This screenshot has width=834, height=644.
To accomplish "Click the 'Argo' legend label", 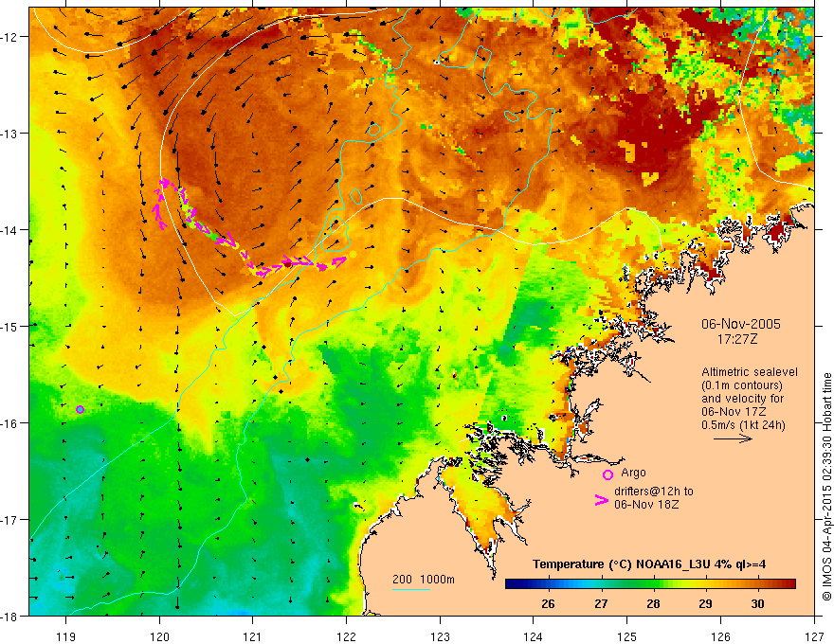I will point(633,473).
